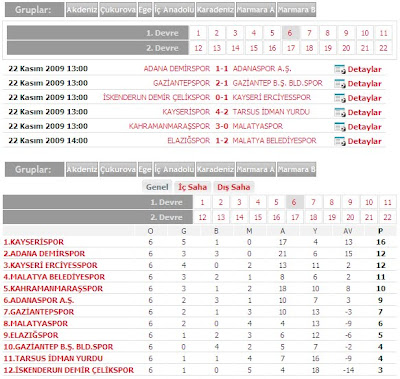The width and height of the screenshot is (400, 379).
Task: Go to week 17 in fixtures selector
Action: [x=291, y=48]
